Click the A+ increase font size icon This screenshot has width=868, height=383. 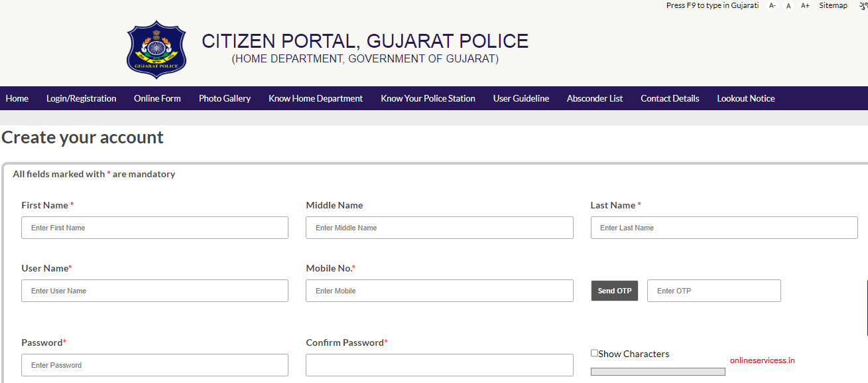[x=804, y=5]
